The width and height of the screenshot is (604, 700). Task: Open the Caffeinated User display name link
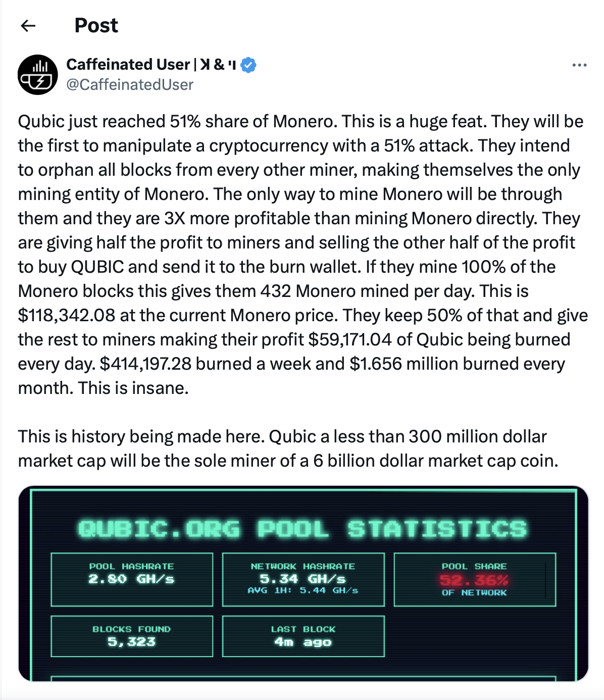click(x=128, y=65)
